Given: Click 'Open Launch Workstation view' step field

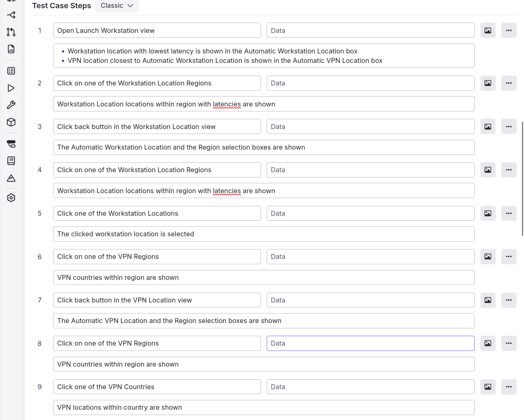Looking at the screenshot, I should click(x=157, y=30).
